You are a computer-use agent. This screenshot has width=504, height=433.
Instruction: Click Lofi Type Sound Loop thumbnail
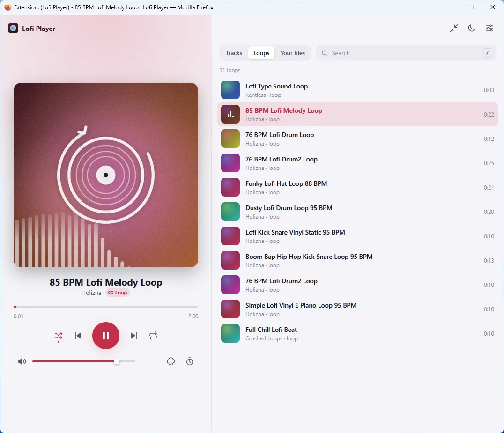230,90
